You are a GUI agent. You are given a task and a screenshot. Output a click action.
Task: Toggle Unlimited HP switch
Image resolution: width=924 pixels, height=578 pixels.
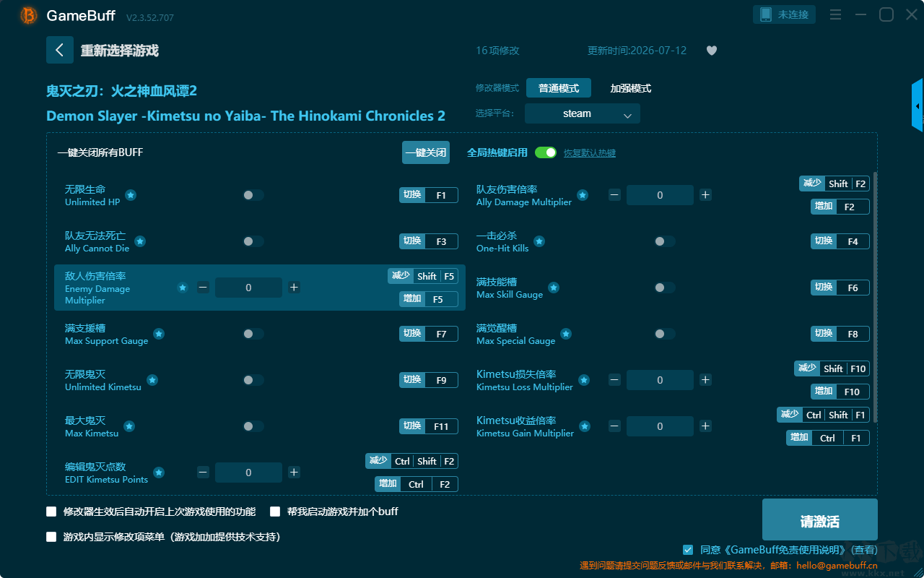(253, 195)
